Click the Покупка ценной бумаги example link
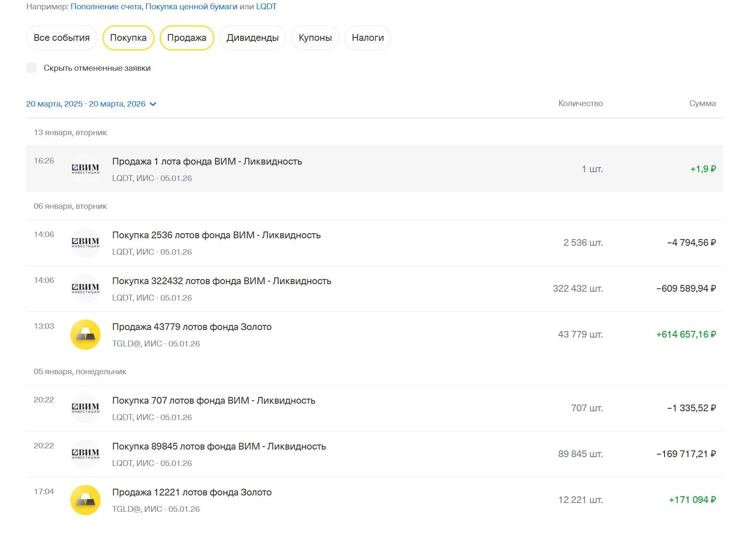This screenshot has height=543, width=756. pos(192,6)
